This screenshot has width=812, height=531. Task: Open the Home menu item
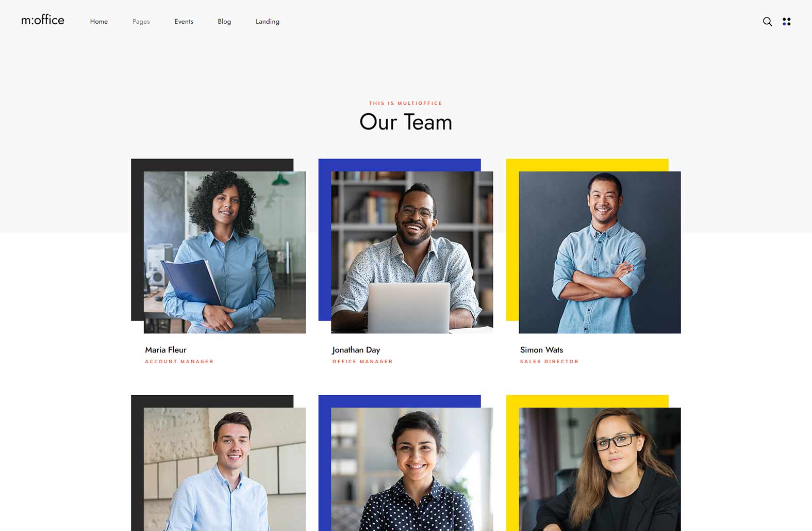point(99,22)
